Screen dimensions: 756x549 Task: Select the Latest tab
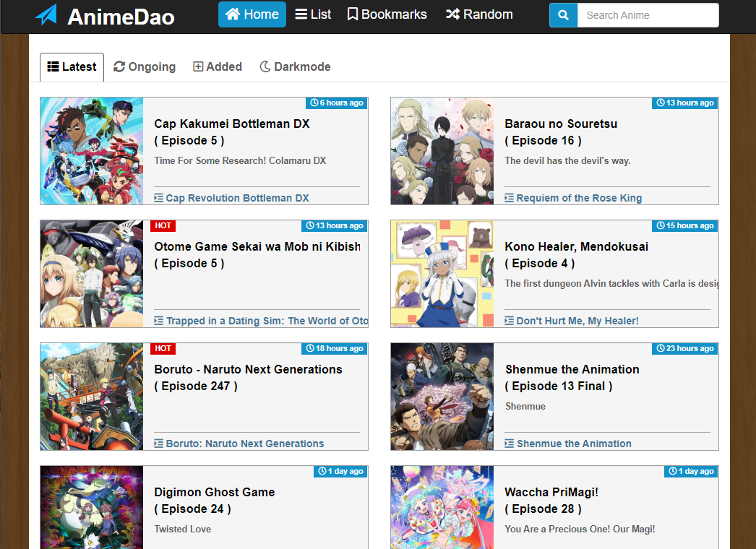pyautogui.click(x=72, y=67)
